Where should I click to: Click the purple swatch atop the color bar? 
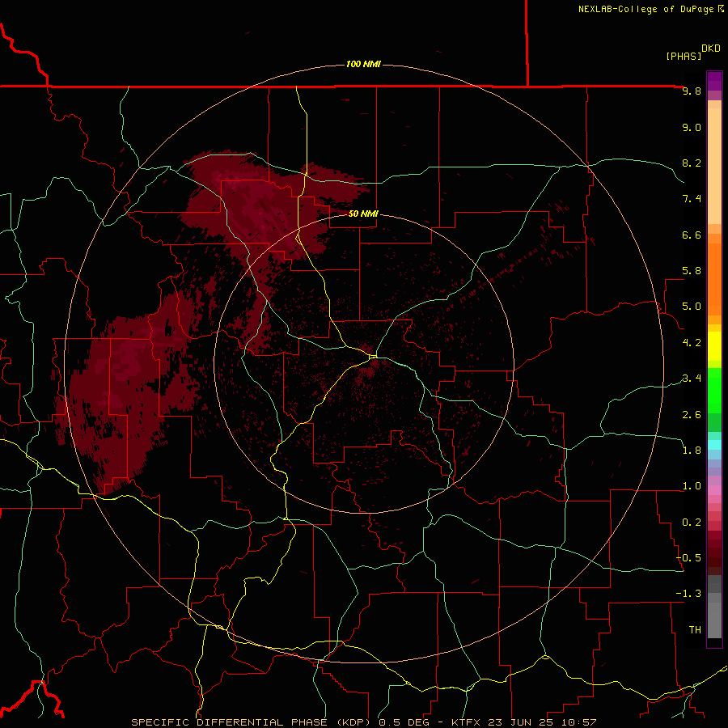(x=714, y=81)
